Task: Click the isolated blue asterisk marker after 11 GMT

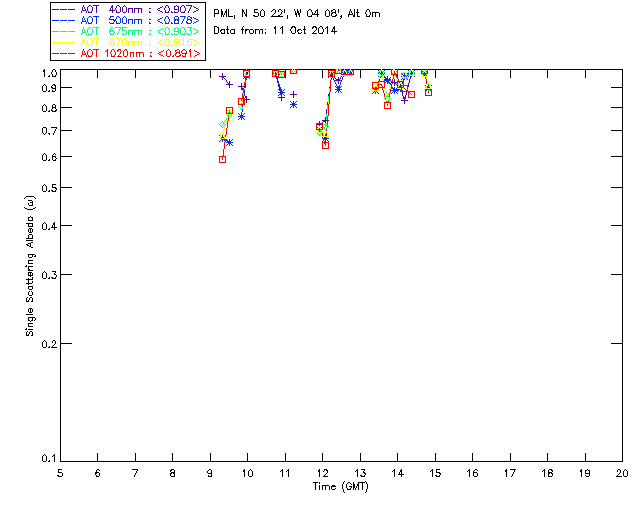Action: point(293,104)
